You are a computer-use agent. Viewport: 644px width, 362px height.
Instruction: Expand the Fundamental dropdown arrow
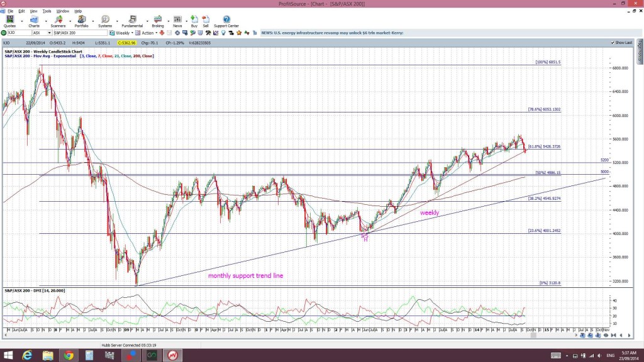tap(147, 21)
